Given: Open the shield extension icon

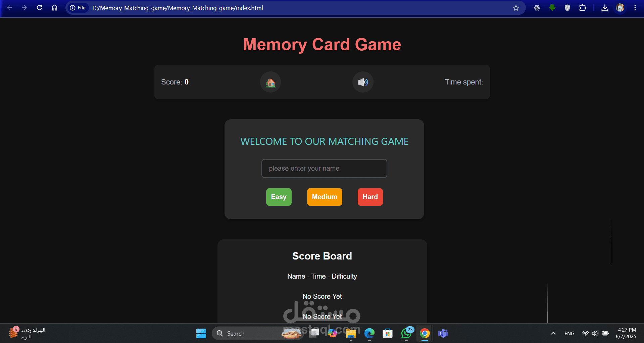Looking at the screenshot, I should 567,8.
